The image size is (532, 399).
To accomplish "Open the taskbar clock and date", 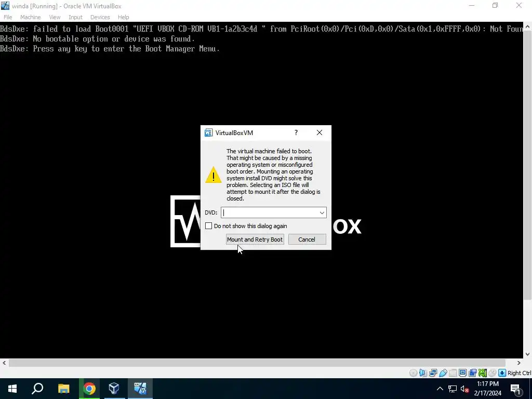I will 487,389.
